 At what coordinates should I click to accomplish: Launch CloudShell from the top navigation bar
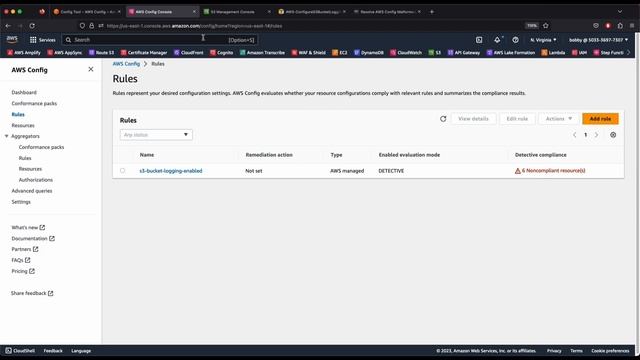[479, 40]
